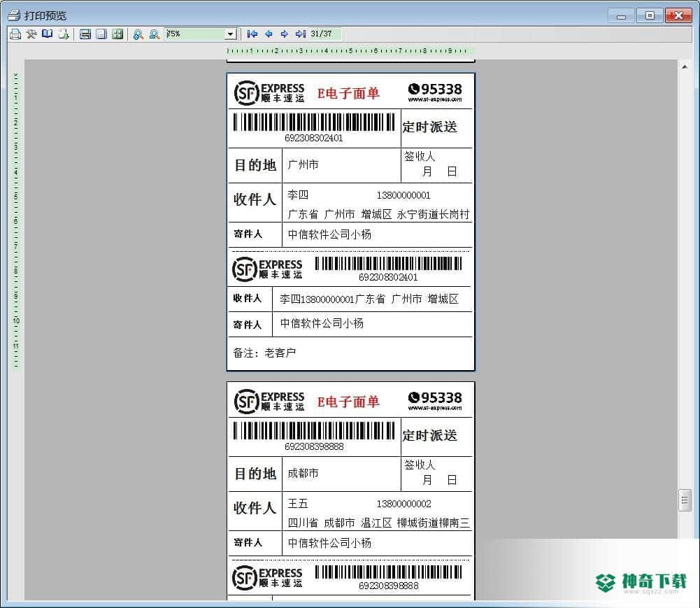Click the vertical scrollbar up arrow
The image size is (700, 608).
685,66
